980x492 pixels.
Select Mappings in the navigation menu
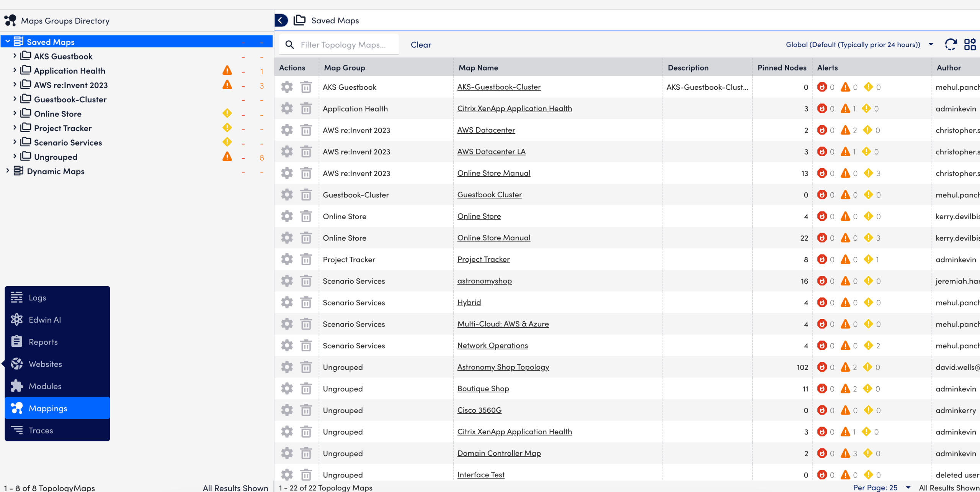click(x=57, y=408)
